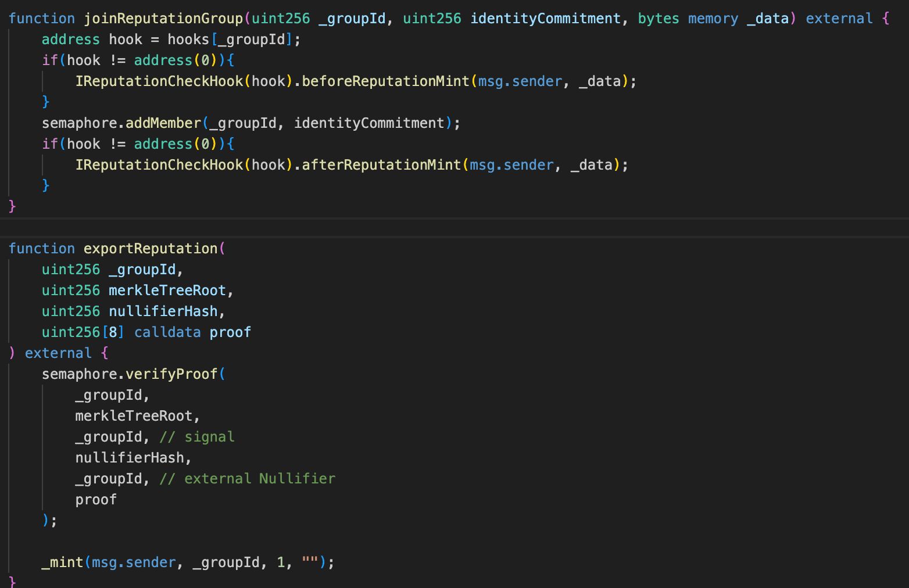Click the '_mint(msg.sender, _groupId, 1, "");' line
Viewport: 909px width, 588px height.
tap(188, 562)
